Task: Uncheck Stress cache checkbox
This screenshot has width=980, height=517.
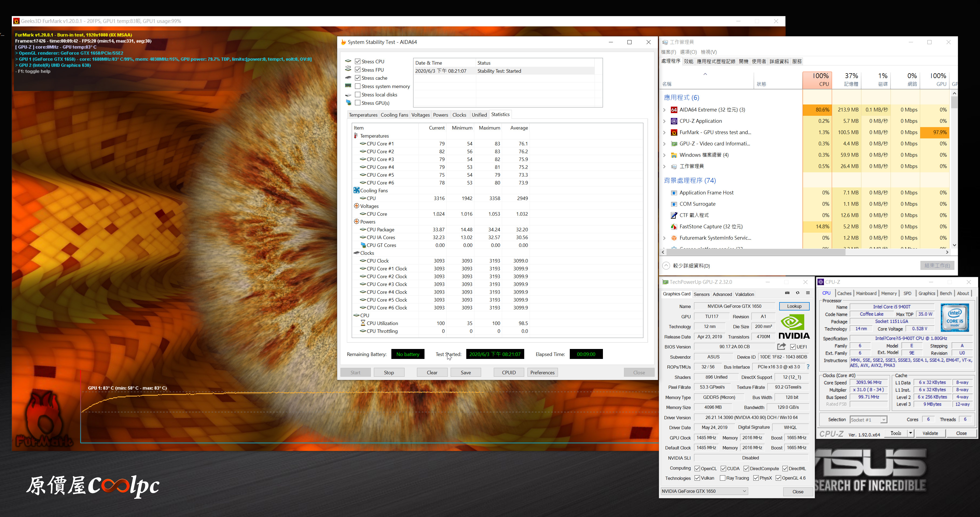Action: pyautogui.click(x=358, y=78)
